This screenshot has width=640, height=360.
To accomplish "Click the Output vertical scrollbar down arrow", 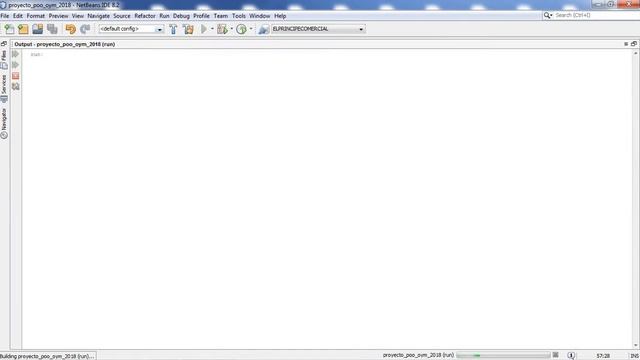I will [636, 345].
